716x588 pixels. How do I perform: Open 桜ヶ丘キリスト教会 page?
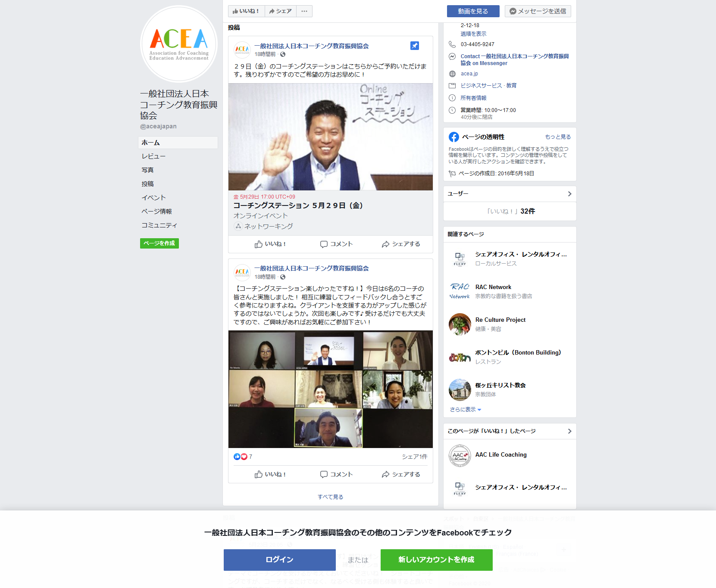click(x=500, y=386)
